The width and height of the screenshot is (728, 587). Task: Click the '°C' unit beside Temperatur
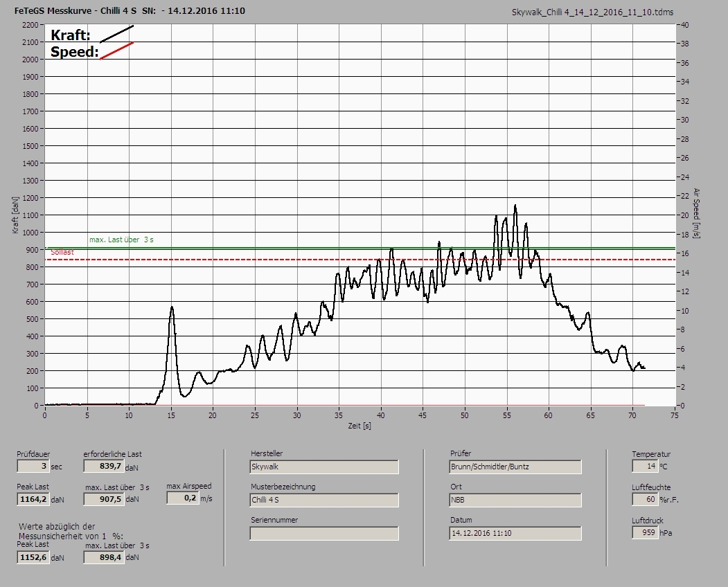[664, 467]
